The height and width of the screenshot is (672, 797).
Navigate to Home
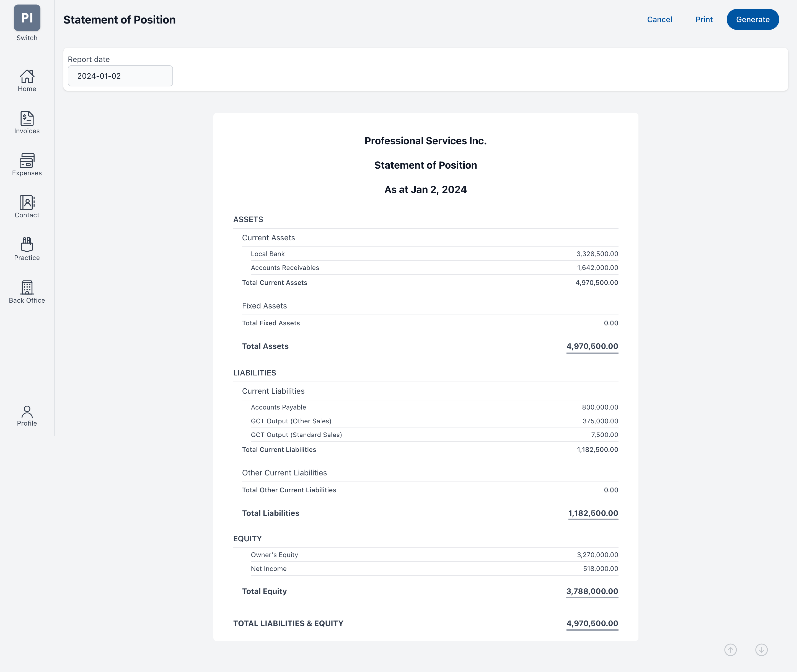pyautogui.click(x=27, y=80)
